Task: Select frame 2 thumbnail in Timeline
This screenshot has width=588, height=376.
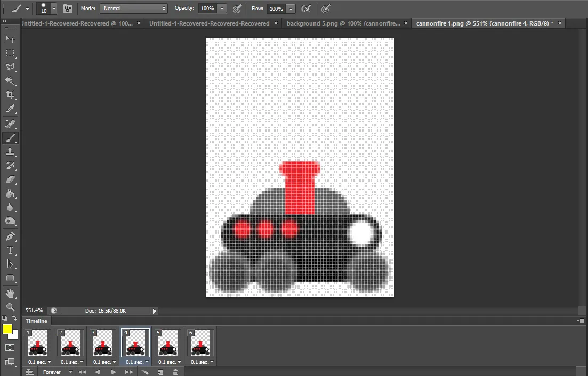Action: [x=70, y=342]
